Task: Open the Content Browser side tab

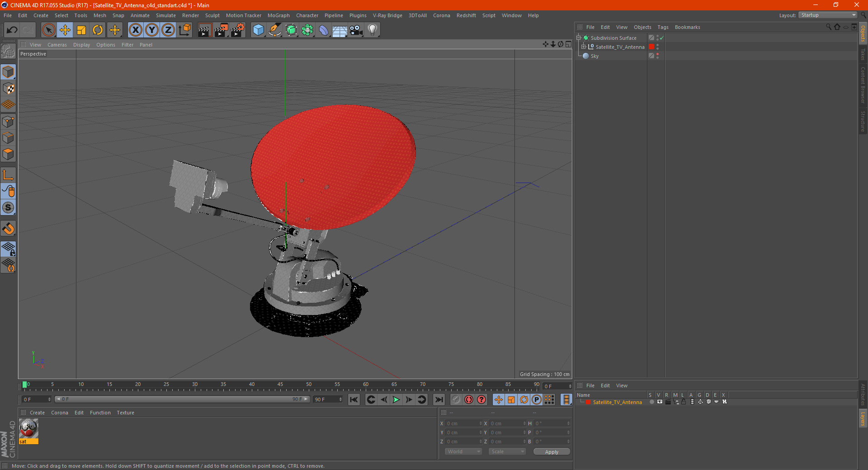Action: click(x=863, y=85)
